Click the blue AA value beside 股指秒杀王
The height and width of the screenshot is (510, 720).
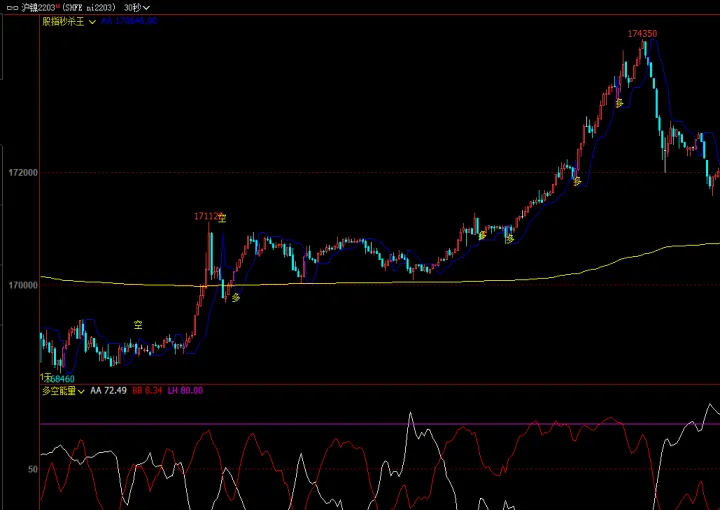(129, 21)
